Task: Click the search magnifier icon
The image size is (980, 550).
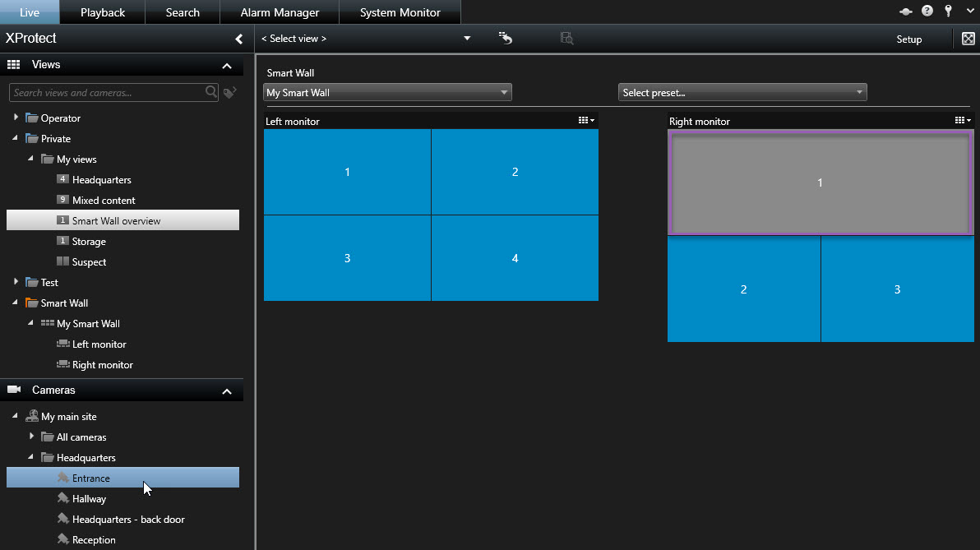Action: pyautogui.click(x=211, y=92)
